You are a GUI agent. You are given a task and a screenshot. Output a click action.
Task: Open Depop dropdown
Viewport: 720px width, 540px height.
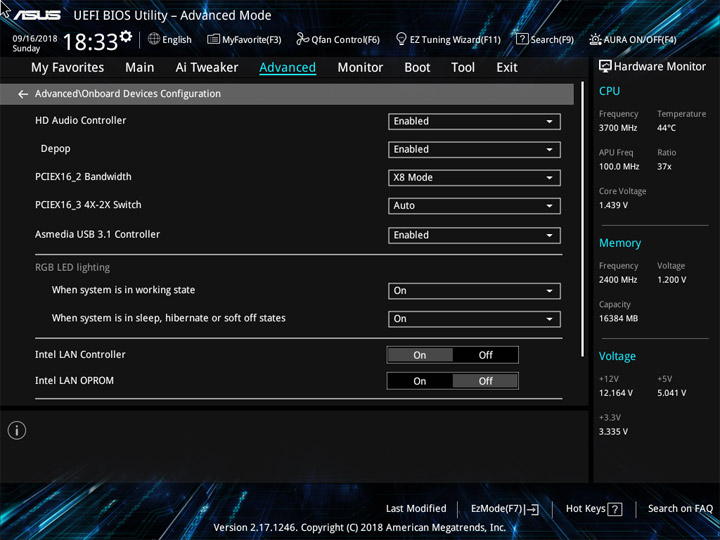474,150
